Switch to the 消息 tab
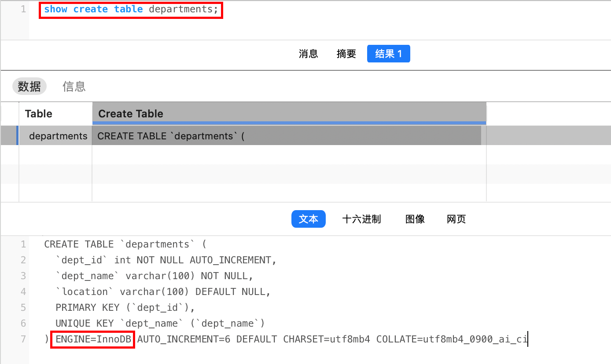The height and width of the screenshot is (364, 611). click(x=308, y=54)
